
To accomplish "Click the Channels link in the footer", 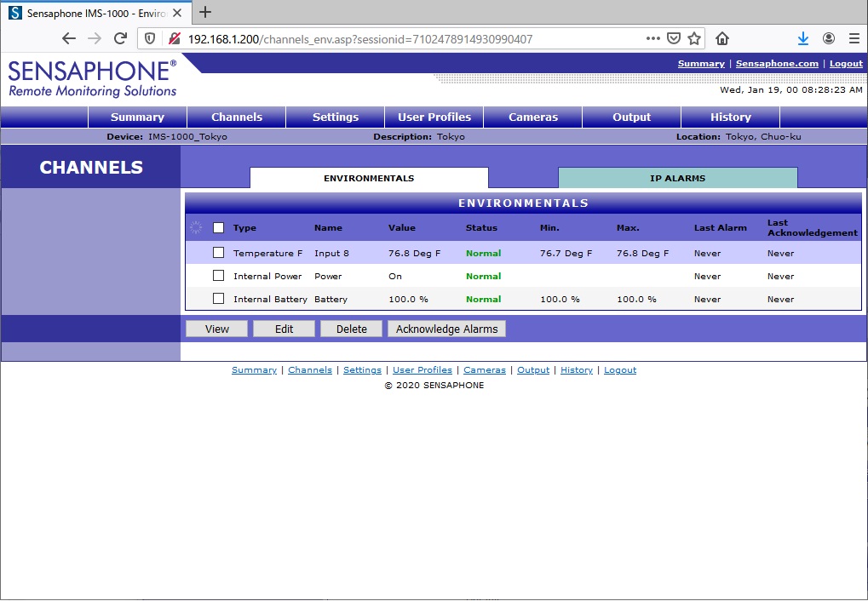I will coord(310,369).
